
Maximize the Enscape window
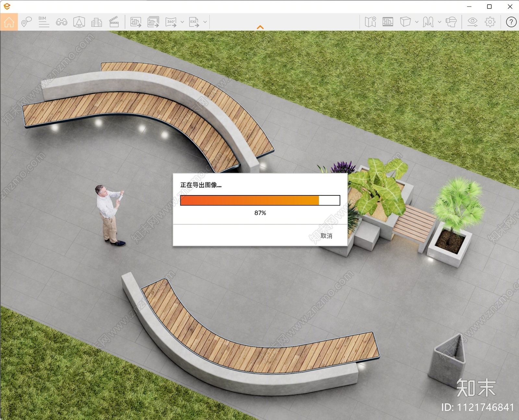(x=489, y=6)
